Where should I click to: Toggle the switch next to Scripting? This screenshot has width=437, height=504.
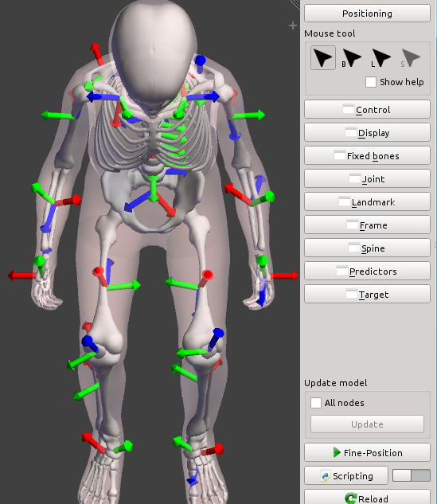[412, 475]
